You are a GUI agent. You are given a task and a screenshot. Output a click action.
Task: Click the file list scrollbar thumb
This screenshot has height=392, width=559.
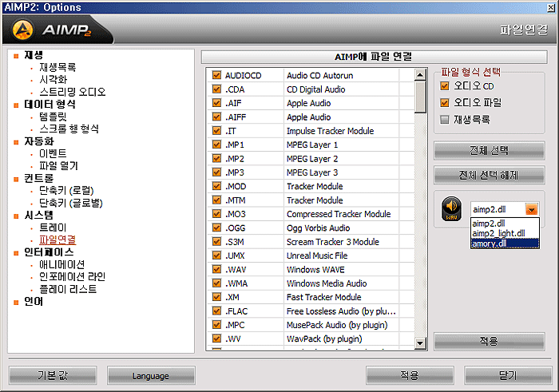pos(420,97)
